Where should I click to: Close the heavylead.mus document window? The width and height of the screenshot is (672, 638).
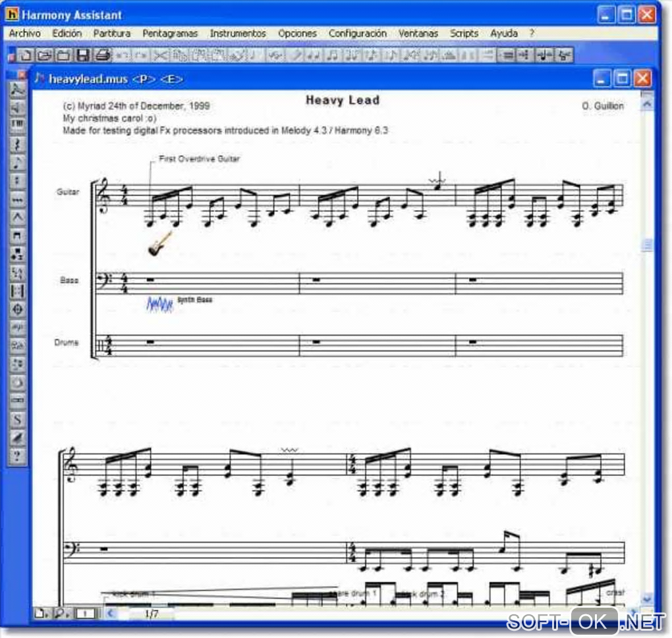point(643,79)
